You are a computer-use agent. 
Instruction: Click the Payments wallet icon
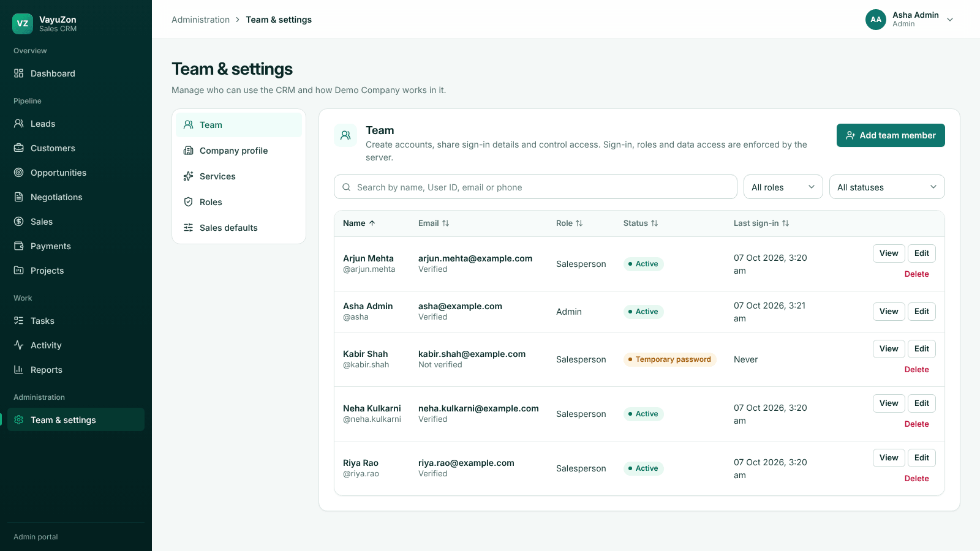[18, 246]
